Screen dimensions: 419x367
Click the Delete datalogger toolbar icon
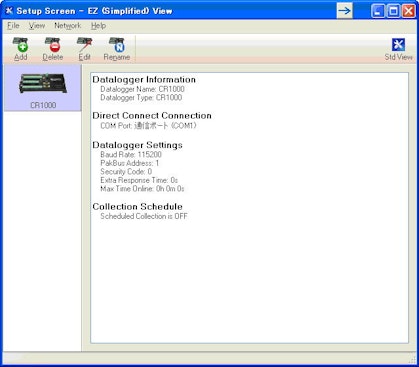(x=53, y=49)
